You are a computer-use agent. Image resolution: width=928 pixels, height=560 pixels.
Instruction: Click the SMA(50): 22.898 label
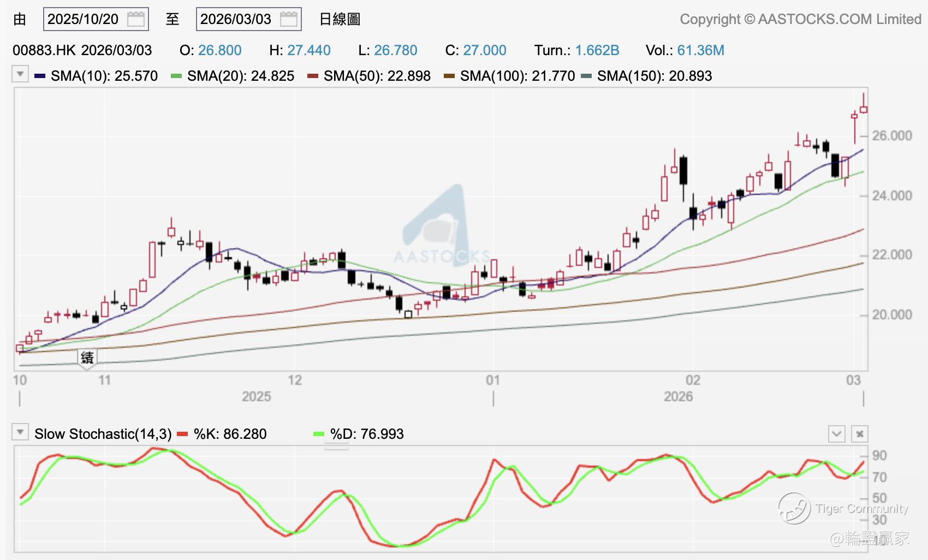pyautogui.click(x=377, y=76)
